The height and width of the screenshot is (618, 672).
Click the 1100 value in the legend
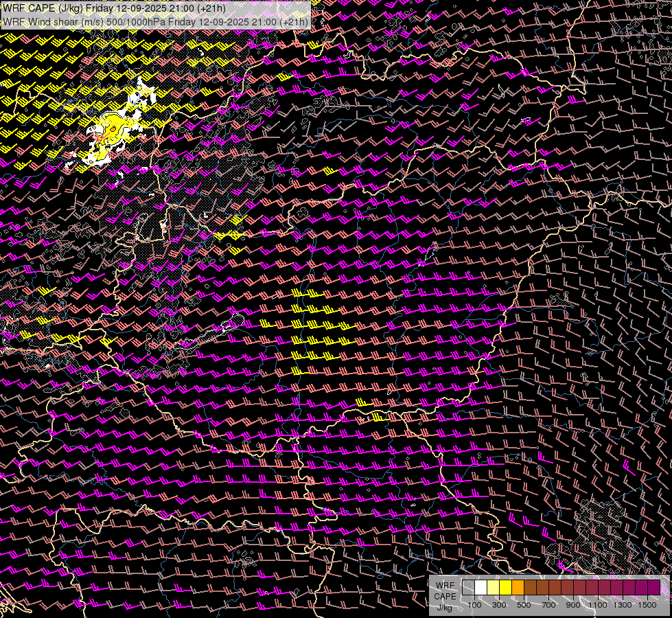597,605
